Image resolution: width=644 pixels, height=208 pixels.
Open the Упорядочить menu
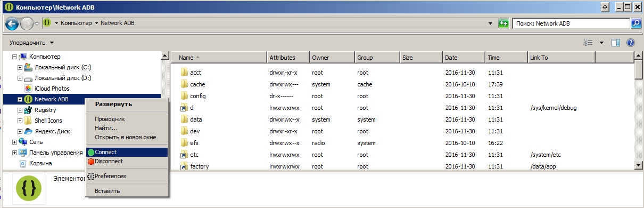click(31, 43)
